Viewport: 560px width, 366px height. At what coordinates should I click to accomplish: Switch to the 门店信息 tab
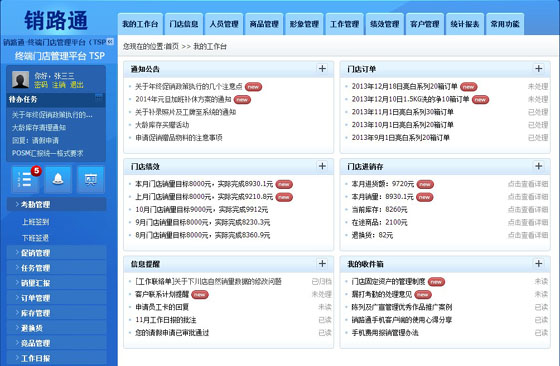pos(184,24)
